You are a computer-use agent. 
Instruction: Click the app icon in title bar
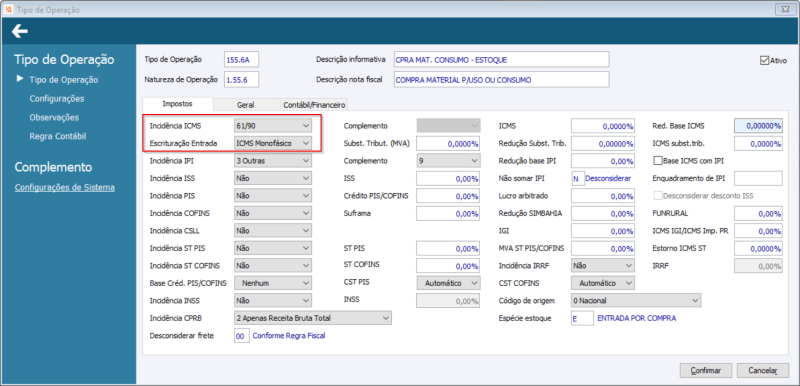[x=8, y=10]
